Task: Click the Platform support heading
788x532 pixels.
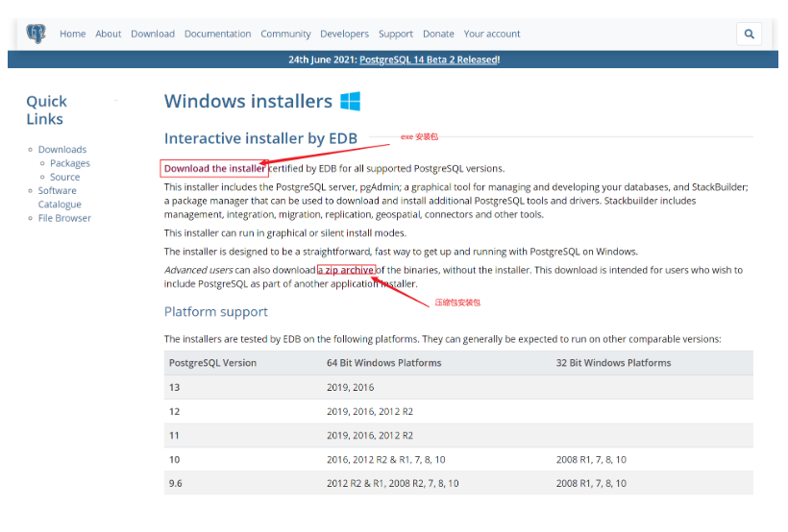Action: pos(215,311)
